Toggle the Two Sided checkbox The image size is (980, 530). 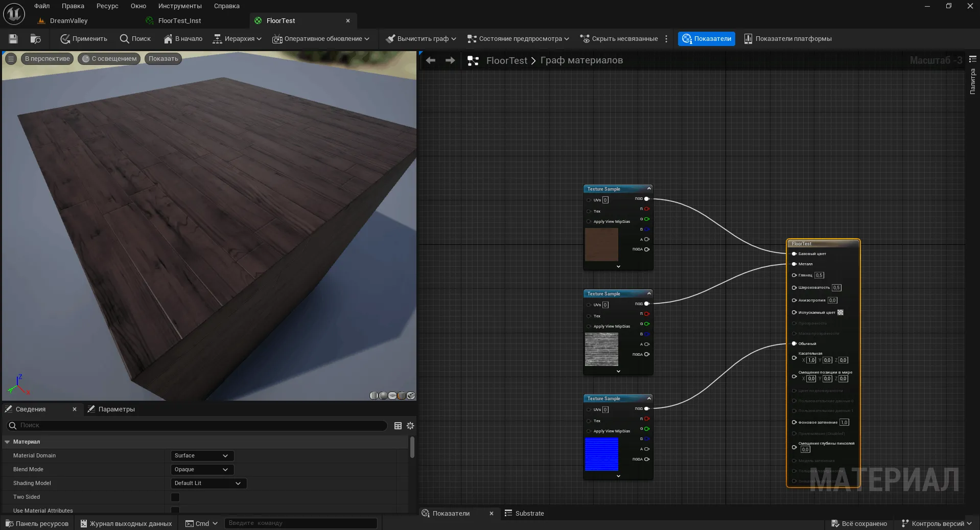coord(175,497)
